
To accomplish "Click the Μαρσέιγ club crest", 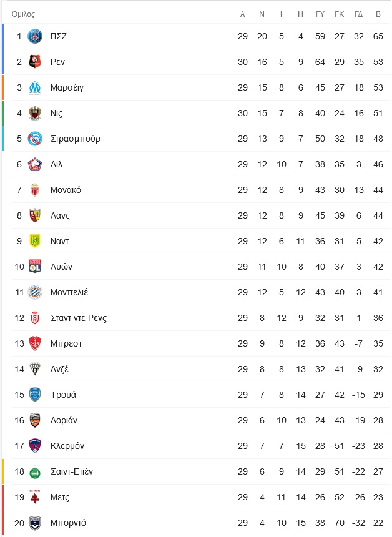I will coord(35,87).
